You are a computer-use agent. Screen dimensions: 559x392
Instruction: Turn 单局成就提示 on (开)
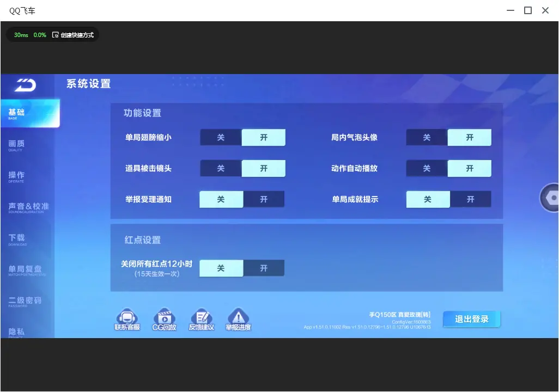471,200
